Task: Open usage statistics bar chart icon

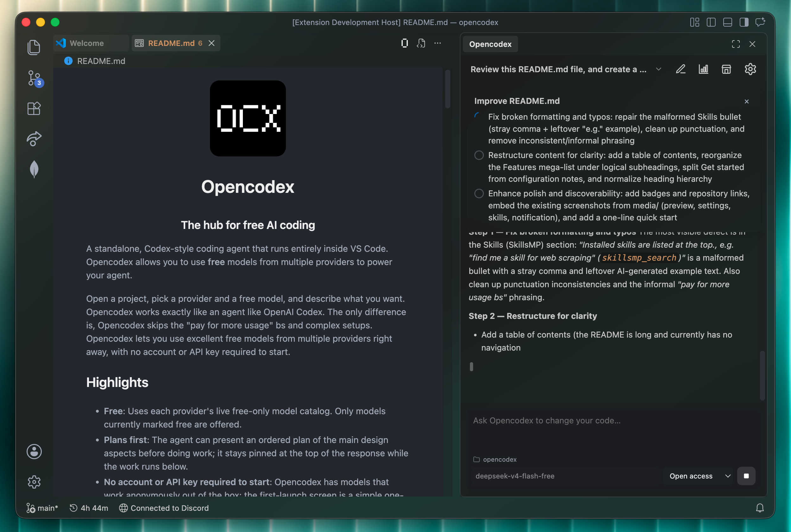Action: click(x=704, y=69)
